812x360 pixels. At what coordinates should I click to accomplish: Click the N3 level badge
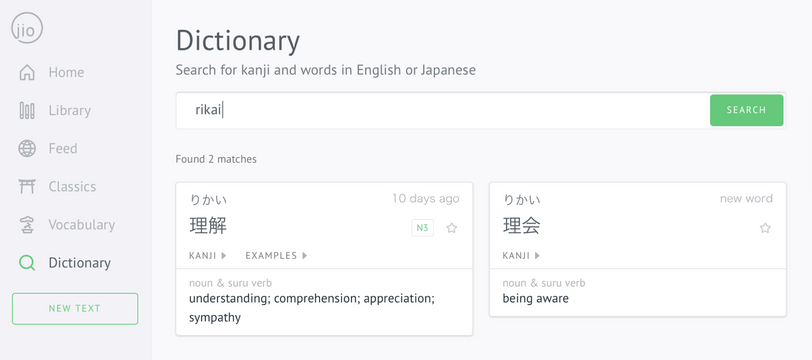423,228
